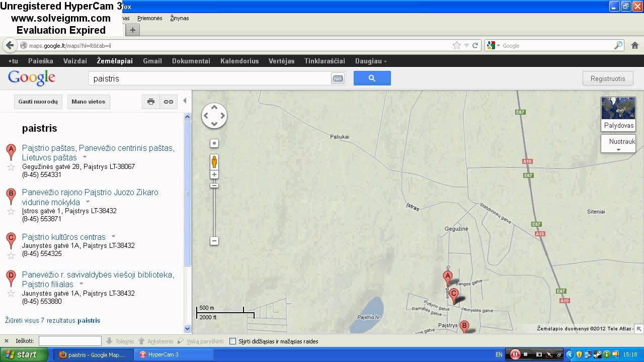Open Vaizdai in the Google bar
The width and height of the screenshot is (644, 362).
pos(75,61)
